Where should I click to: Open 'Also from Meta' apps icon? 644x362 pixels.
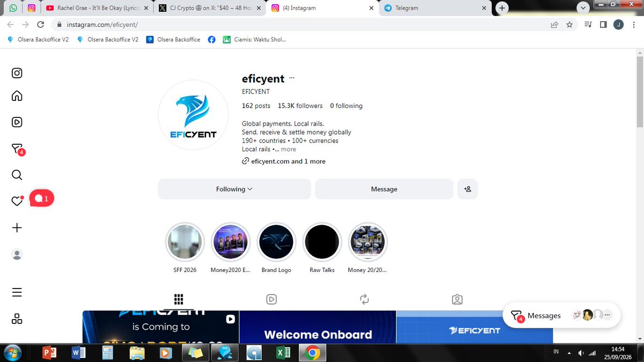click(17, 319)
